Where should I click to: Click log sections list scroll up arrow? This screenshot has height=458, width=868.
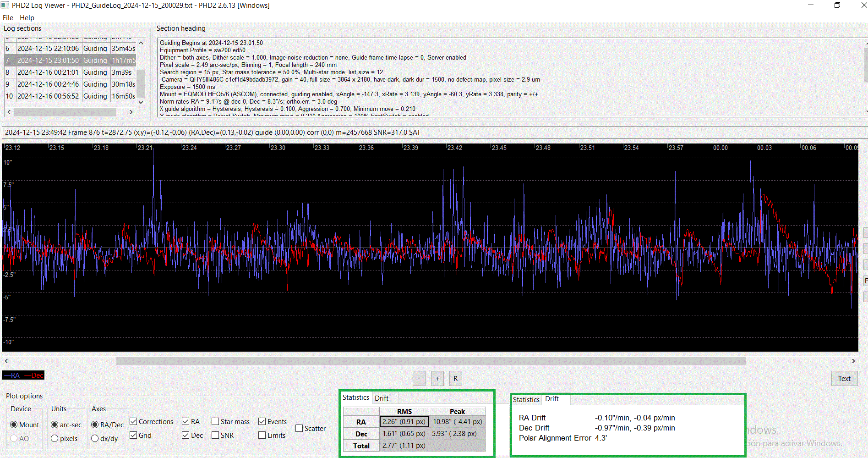click(x=141, y=43)
